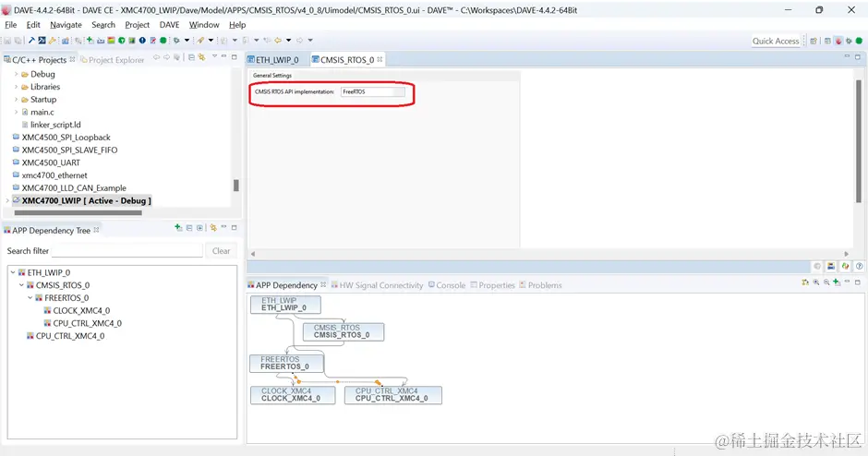Expand the Startup folder
868x456 pixels.
point(16,100)
